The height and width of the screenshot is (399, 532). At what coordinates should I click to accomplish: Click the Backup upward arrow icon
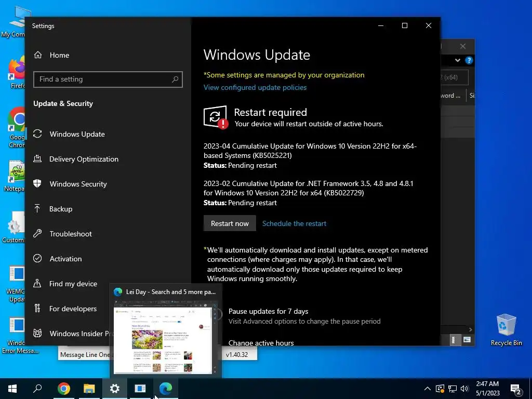[37, 208]
